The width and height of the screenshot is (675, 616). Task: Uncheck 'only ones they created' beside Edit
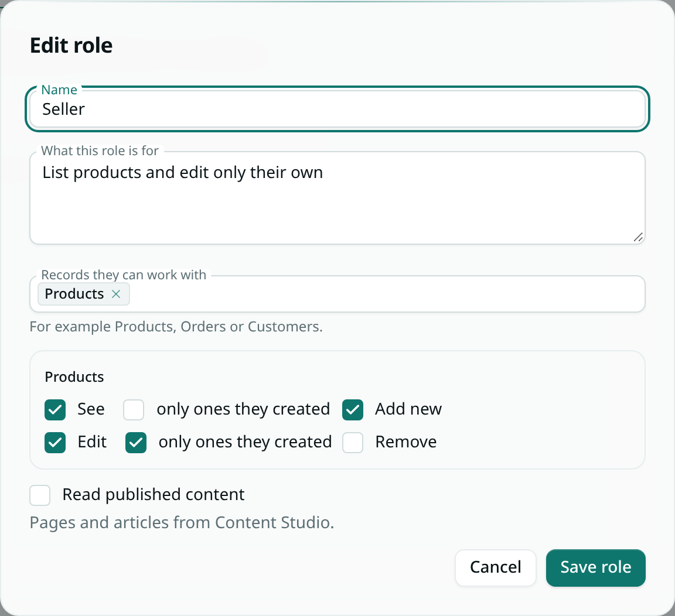tap(136, 443)
